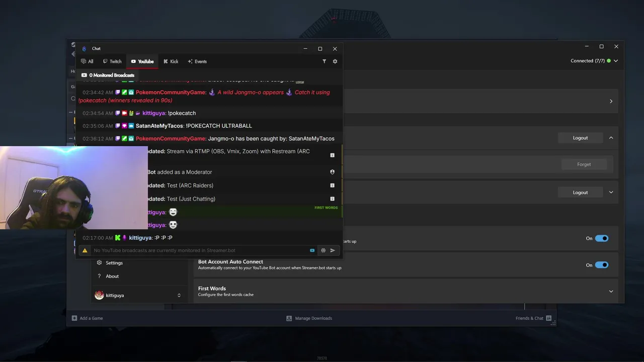Viewport: 644px width, 362px height.
Task: Click the FIRST WORDS label
Action: 326,208
